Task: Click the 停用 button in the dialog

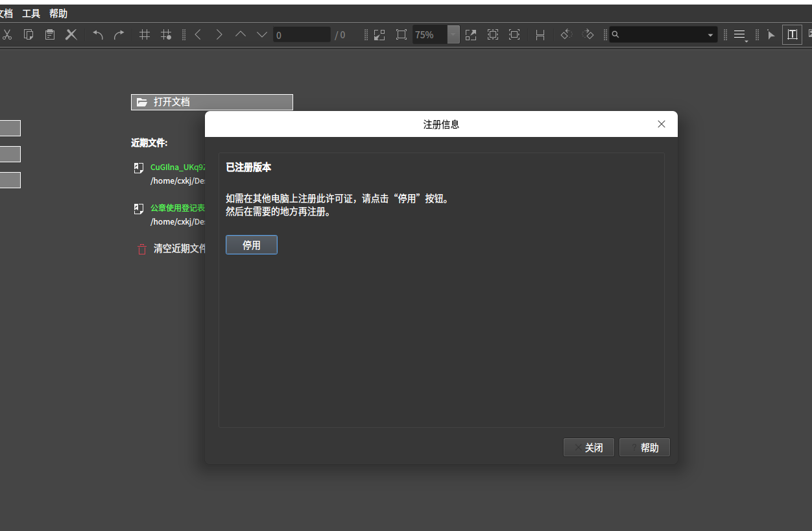Action: point(252,245)
